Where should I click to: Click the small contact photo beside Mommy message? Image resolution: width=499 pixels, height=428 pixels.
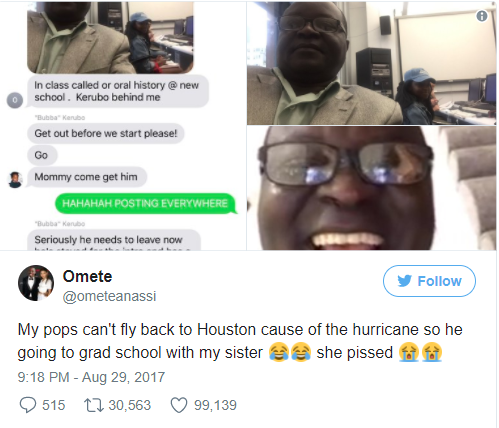tap(15, 180)
